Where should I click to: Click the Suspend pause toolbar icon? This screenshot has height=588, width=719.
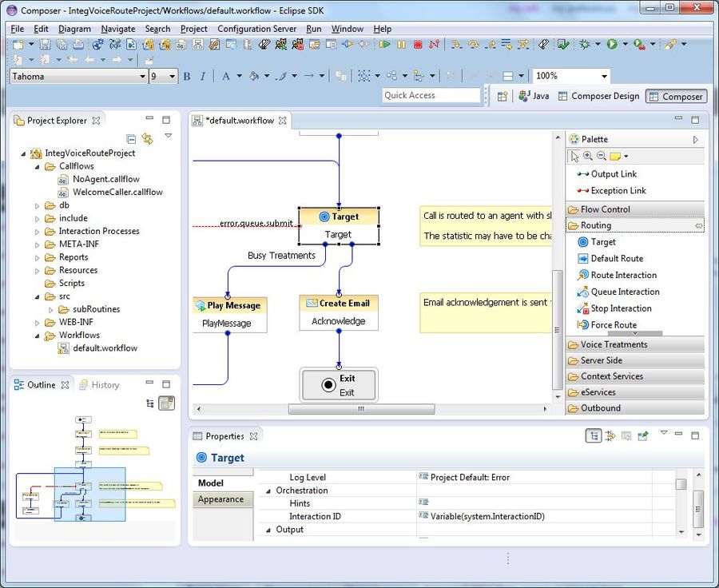[401, 44]
